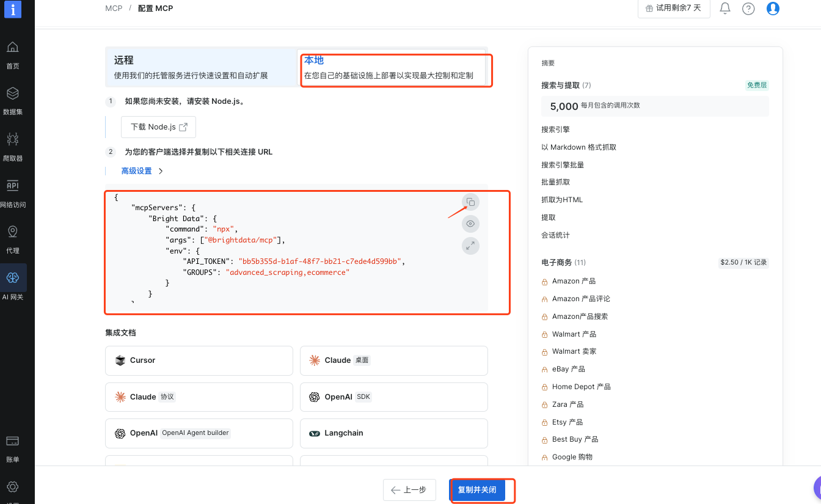Expand the code block to full view
821x504 pixels.
[470, 246]
